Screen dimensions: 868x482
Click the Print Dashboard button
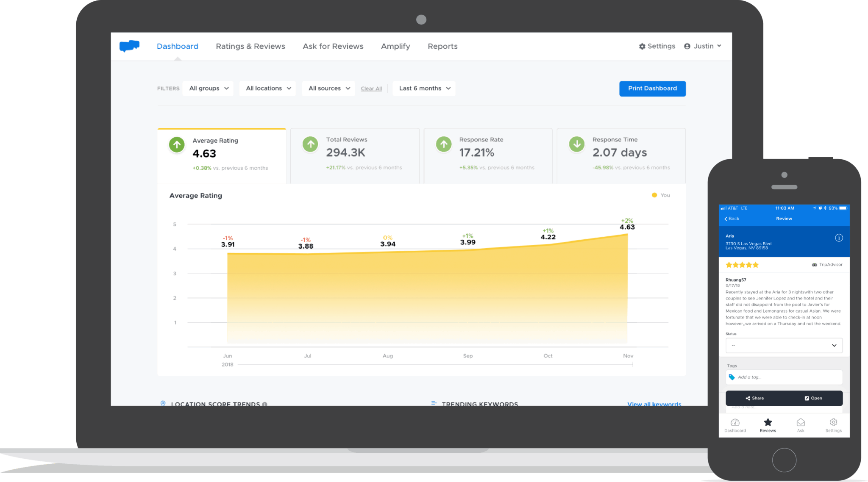[x=652, y=88]
